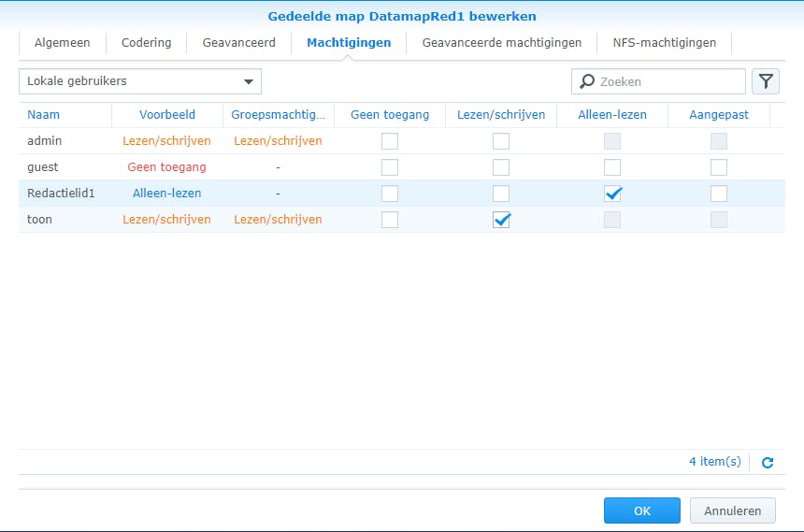Image resolution: width=804 pixels, height=532 pixels.
Task: Enable Geen toegang for guest
Action: click(390, 167)
